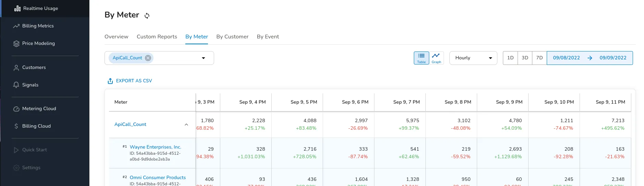Open the Hourly granularity dropdown
644x186 pixels.
coord(473,58)
